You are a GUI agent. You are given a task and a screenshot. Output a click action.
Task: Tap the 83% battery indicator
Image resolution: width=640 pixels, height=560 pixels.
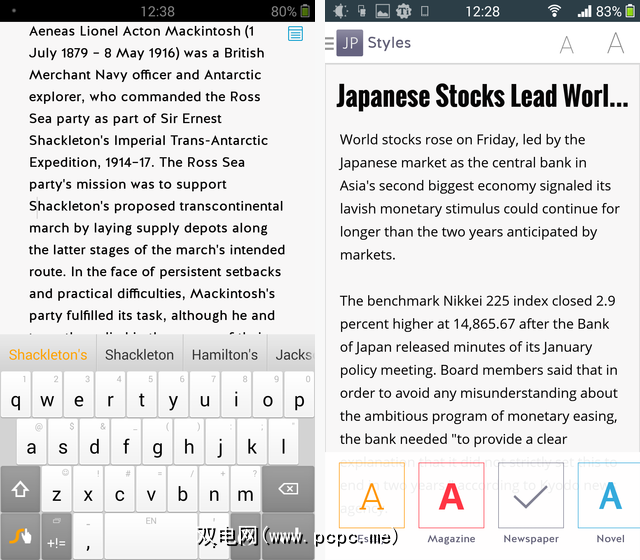pos(615,11)
